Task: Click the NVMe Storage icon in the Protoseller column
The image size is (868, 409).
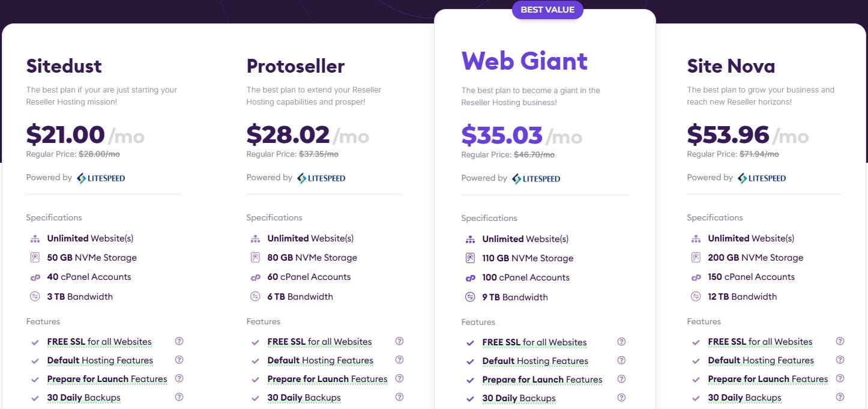Action: (x=255, y=257)
